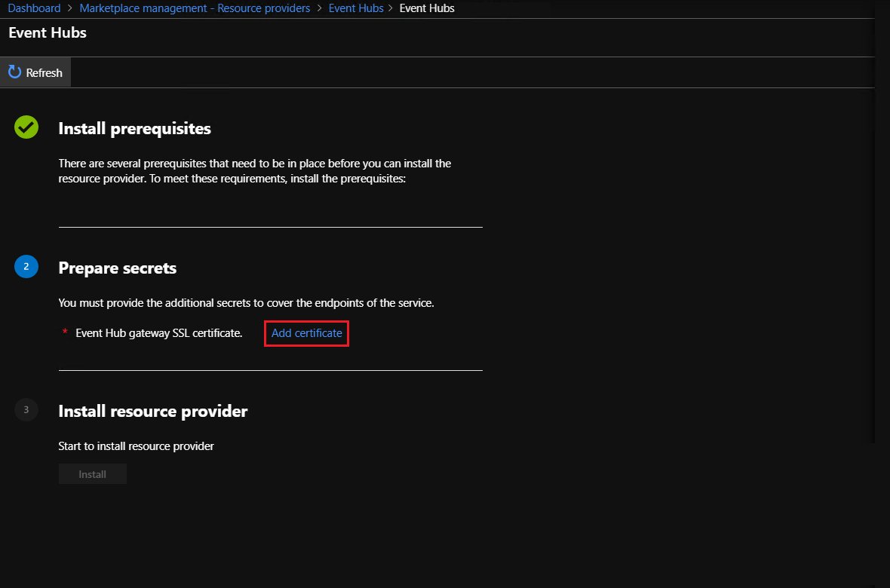Select the current Event Hubs breadcrumb entry
Screen dimensions: 890x588
tap(427, 8)
